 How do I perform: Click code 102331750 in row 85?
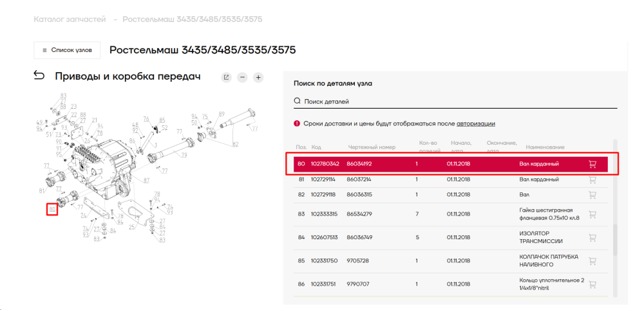(325, 260)
